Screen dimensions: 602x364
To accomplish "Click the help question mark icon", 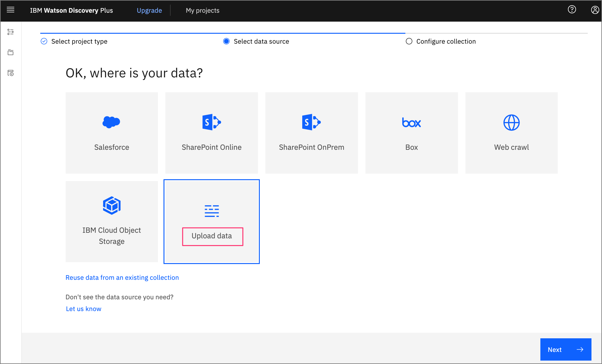I will pos(572,10).
